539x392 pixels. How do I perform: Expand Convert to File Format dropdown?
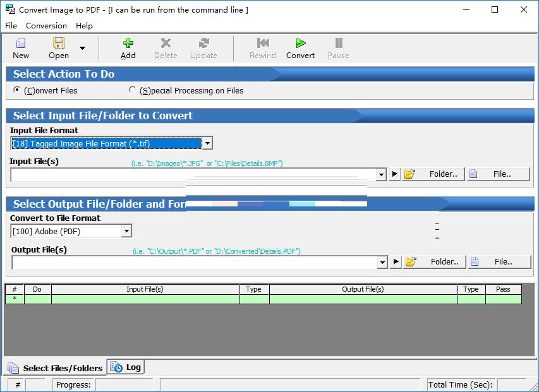pyautogui.click(x=126, y=231)
